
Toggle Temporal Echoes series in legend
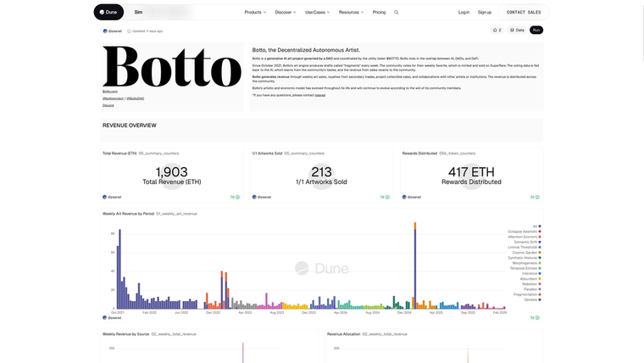pyautogui.click(x=525, y=268)
